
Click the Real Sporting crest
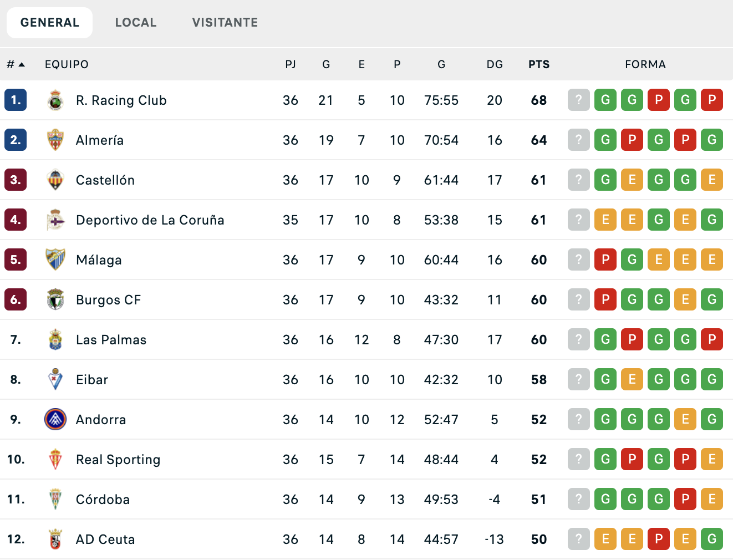pyautogui.click(x=55, y=459)
